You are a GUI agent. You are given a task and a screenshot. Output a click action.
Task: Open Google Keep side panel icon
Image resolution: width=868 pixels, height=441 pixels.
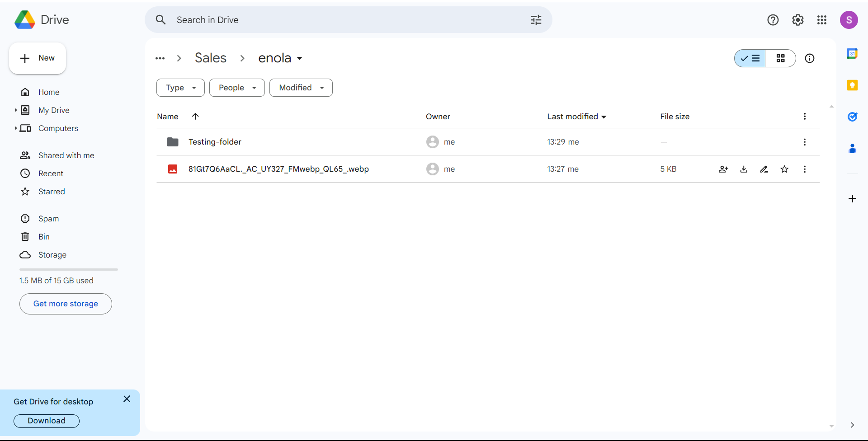click(x=852, y=85)
